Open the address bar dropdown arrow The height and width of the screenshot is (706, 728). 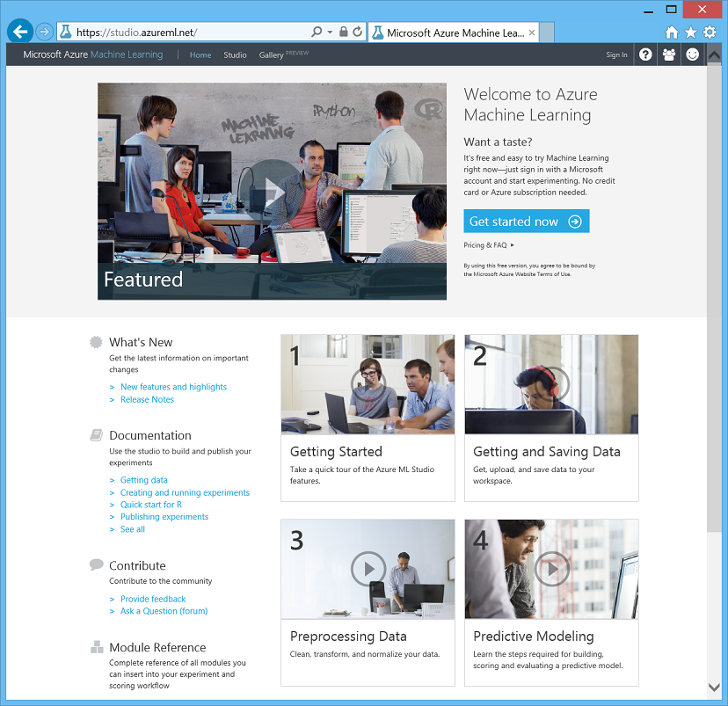(x=330, y=32)
